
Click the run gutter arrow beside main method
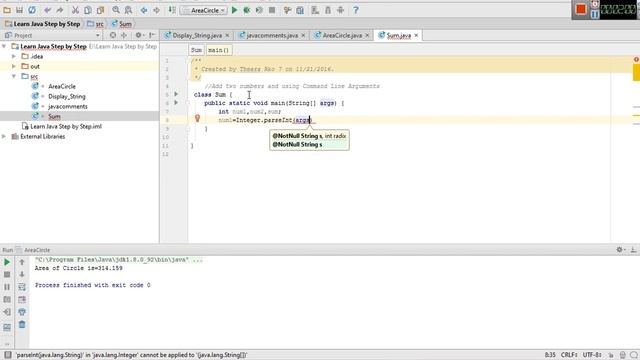[176, 102]
